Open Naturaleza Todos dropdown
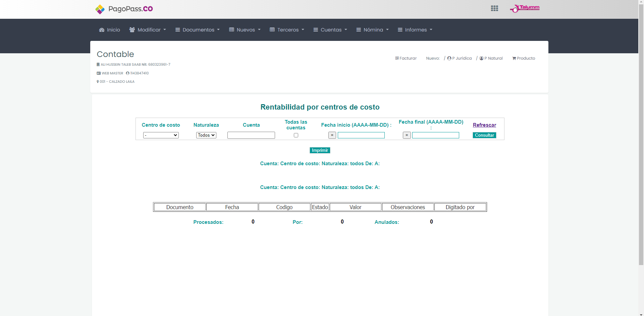This screenshot has height=316, width=644. [x=206, y=135]
